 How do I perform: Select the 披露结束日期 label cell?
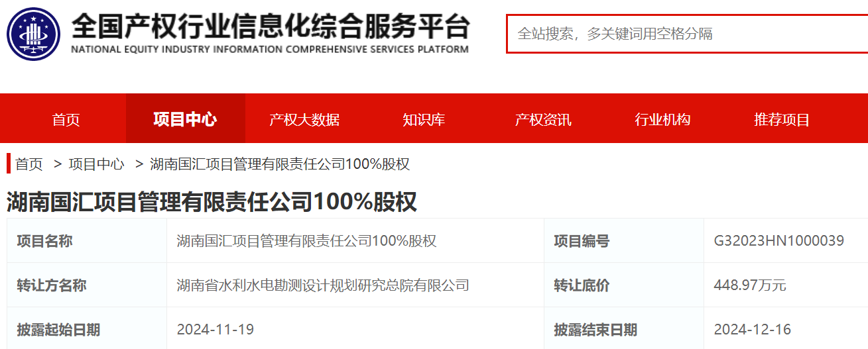coord(624,328)
